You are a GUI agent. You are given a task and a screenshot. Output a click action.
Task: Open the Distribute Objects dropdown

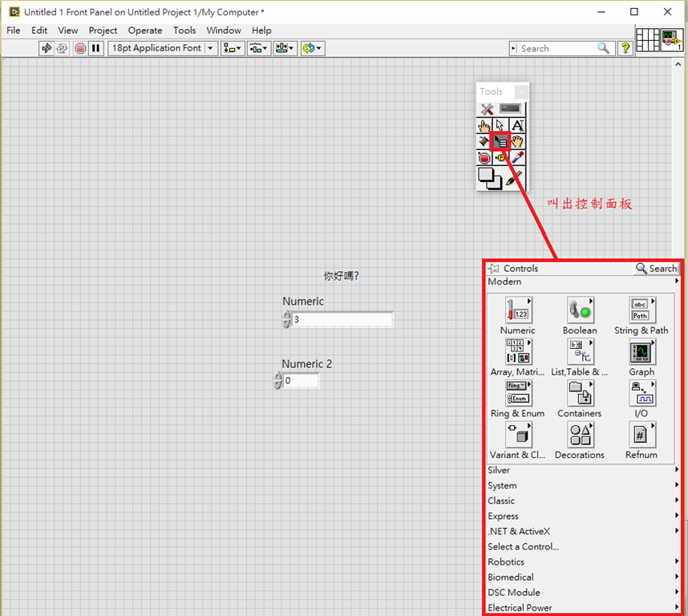(x=258, y=48)
